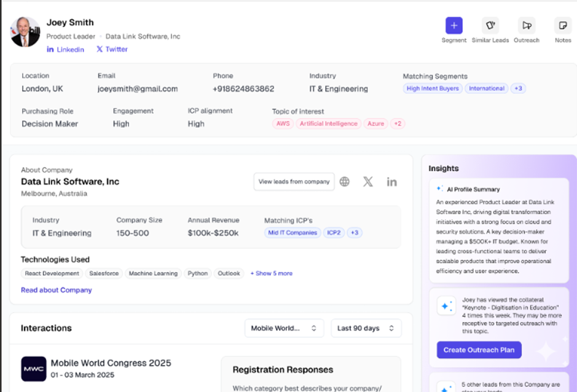This screenshot has height=392, width=577.
Task: Click the Outreach megaphone icon
Action: 527,26
